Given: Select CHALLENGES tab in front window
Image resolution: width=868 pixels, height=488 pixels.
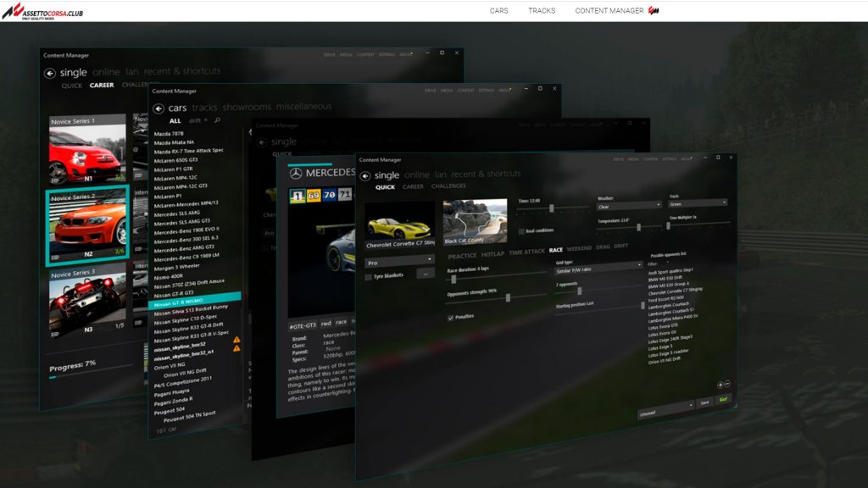Looking at the screenshot, I should (x=448, y=186).
